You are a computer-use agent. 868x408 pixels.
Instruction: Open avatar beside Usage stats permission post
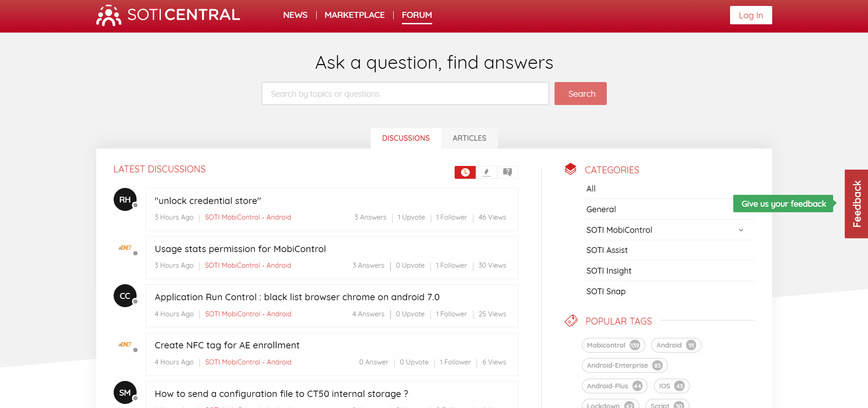(125, 248)
